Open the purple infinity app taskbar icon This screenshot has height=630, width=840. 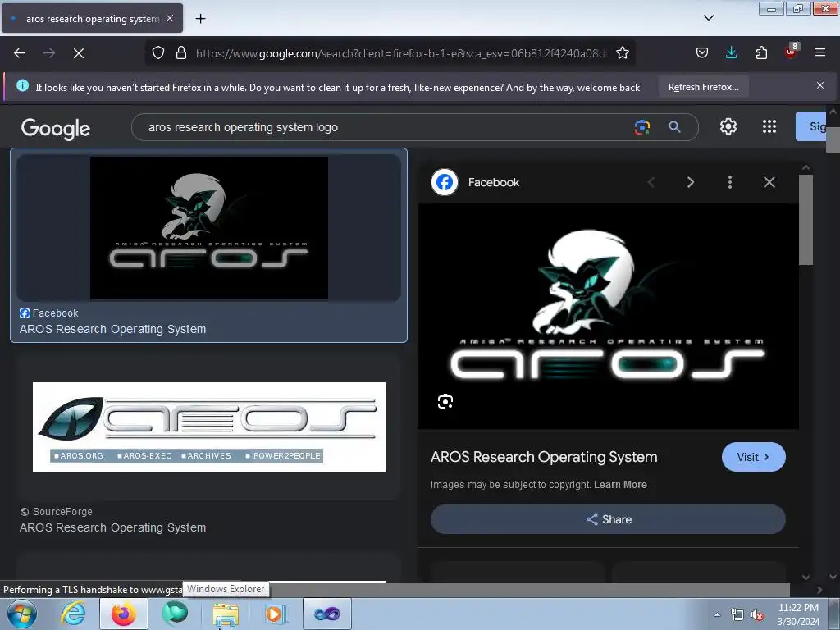(327, 614)
